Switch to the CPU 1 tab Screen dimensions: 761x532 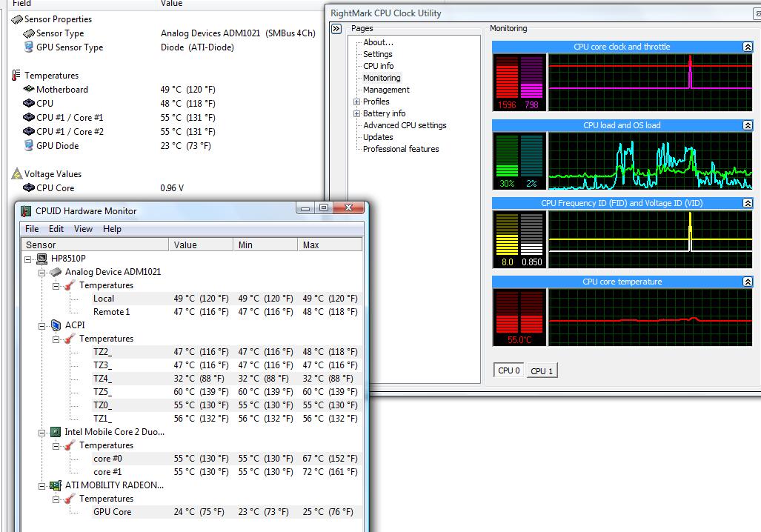(542, 371)
